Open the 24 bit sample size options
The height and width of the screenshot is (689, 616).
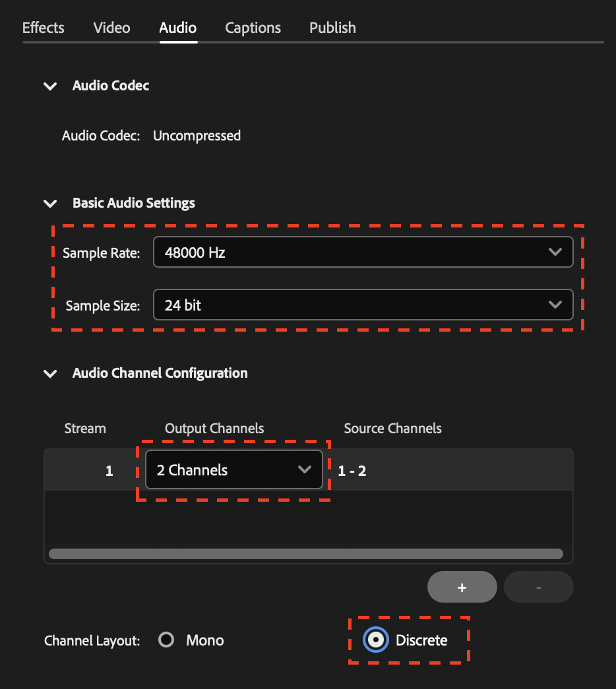click(556, 305)
